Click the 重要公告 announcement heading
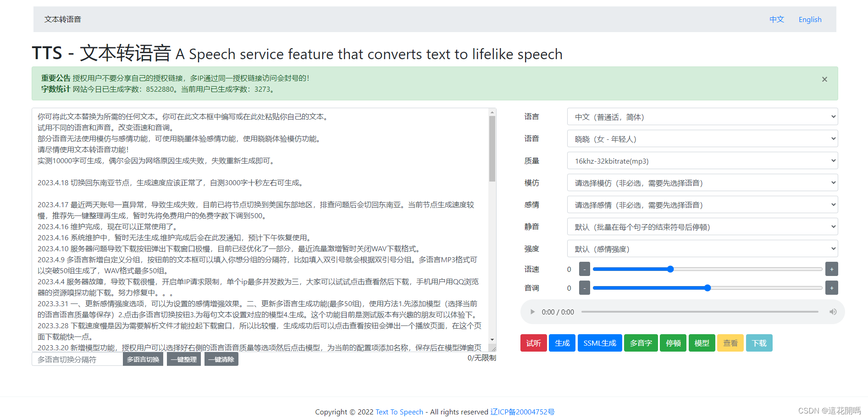The height and width of the screenshot is (419, 868). click(56, 78)
